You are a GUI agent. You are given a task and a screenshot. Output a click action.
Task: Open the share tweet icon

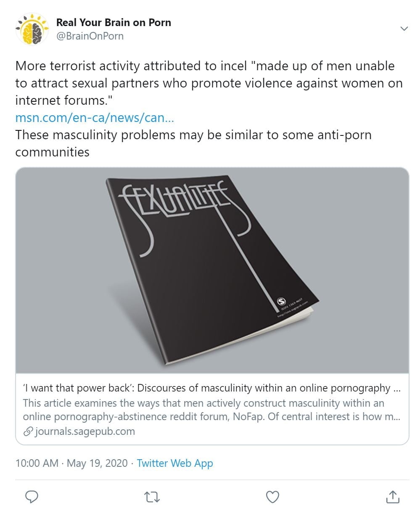click(x=392, y=497)
